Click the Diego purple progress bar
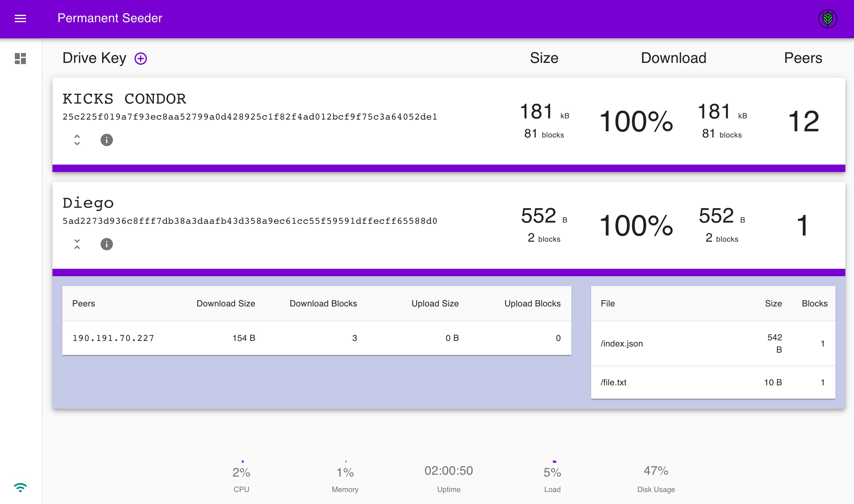 [449, 272]
